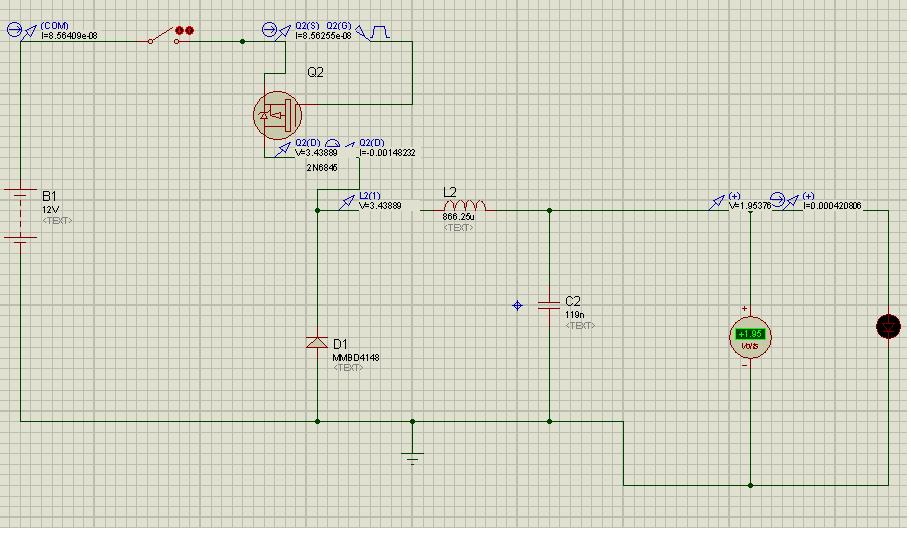This screenshot has height=533, width=911.
Task: Select the C2 capacitor symbol
Action: point(549,305)
